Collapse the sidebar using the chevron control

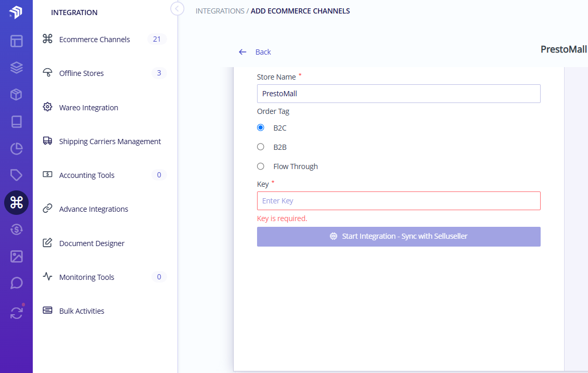(x=177, y=9)
